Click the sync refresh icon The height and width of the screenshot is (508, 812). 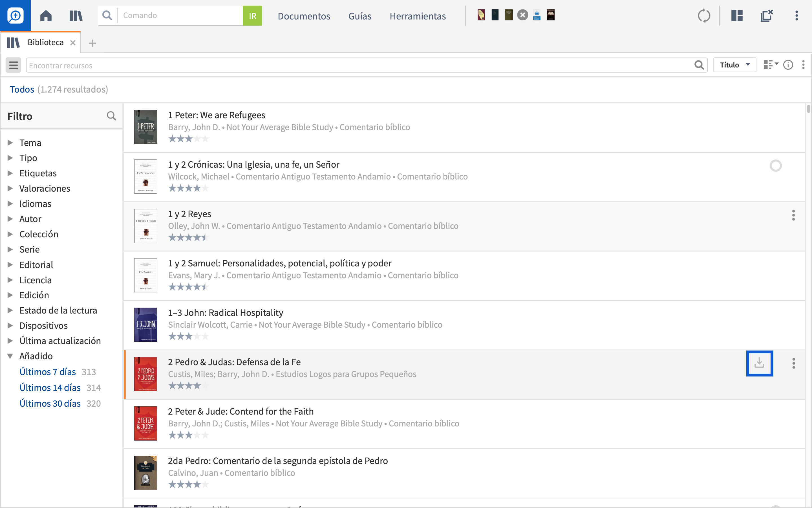704,16
